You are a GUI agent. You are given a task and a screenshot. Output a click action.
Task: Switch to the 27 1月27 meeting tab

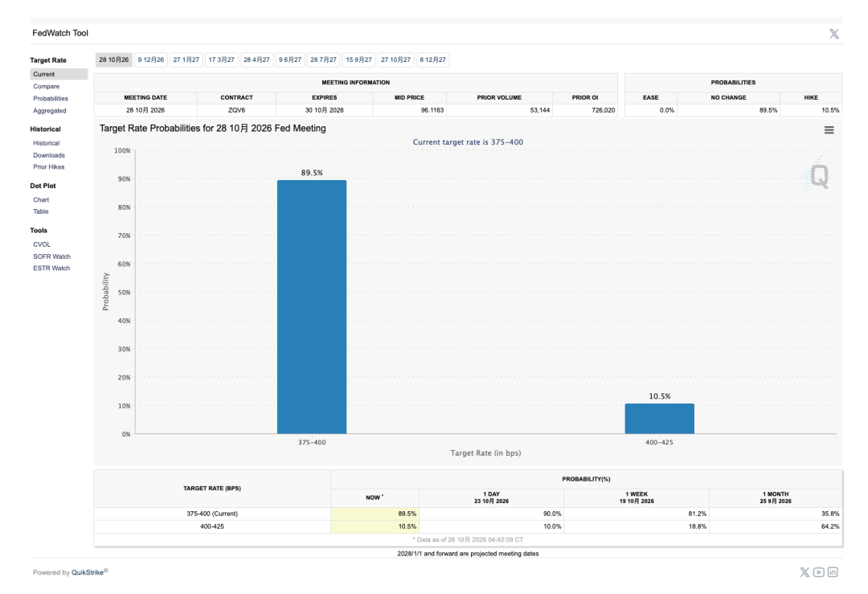186,59
